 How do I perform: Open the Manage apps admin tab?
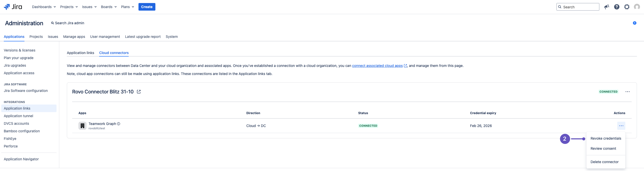[x=74, y=37]
